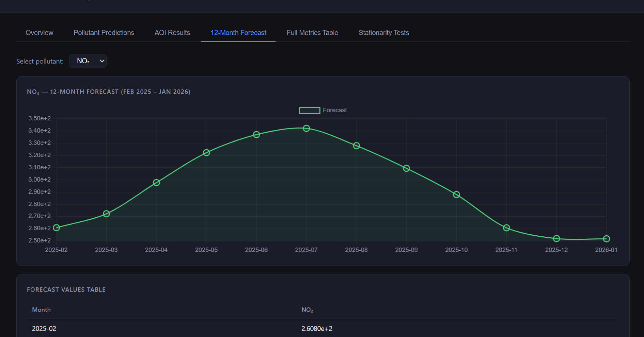Viewport: 644px width, 337px height.
Task: Go to Full Metrics Table tab
Action: click(312, 33)
